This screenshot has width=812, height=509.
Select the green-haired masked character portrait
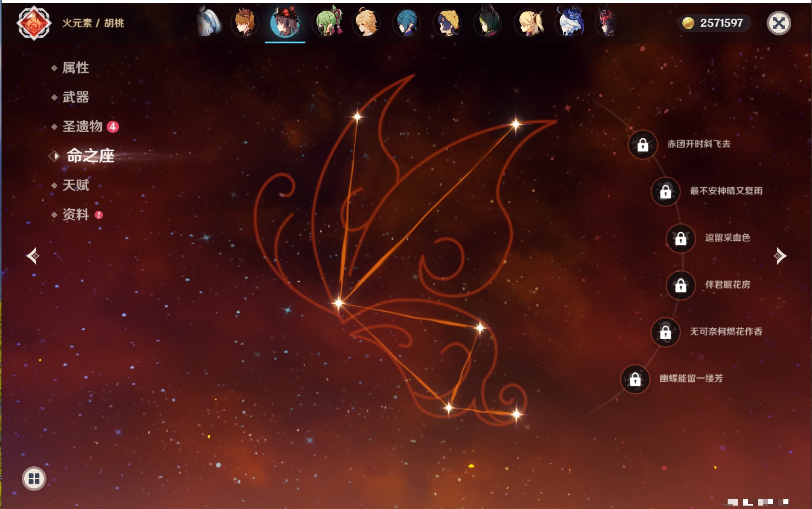[328, 22]
